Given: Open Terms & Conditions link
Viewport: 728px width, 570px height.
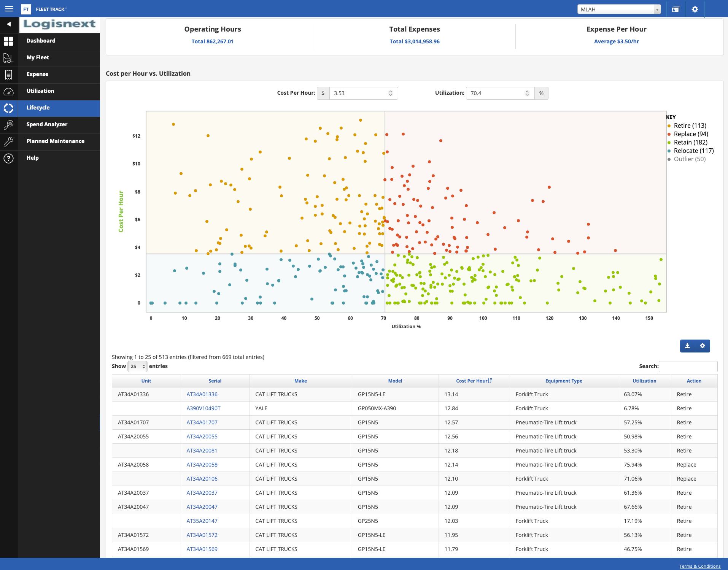Looking at the screenshot, I should point(700,566).
